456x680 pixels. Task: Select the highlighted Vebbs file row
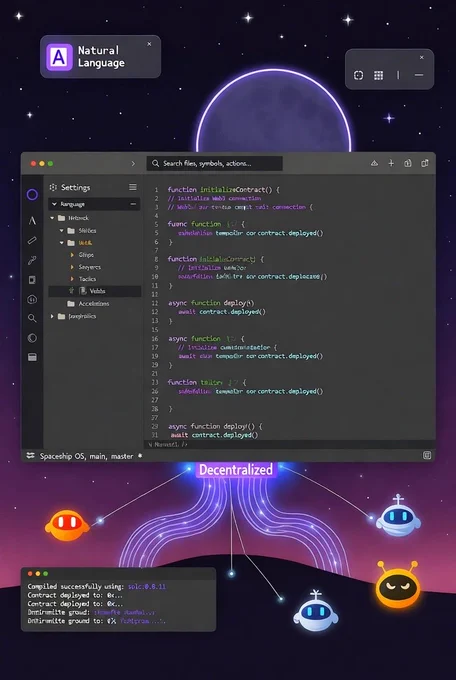pos(95,291)
